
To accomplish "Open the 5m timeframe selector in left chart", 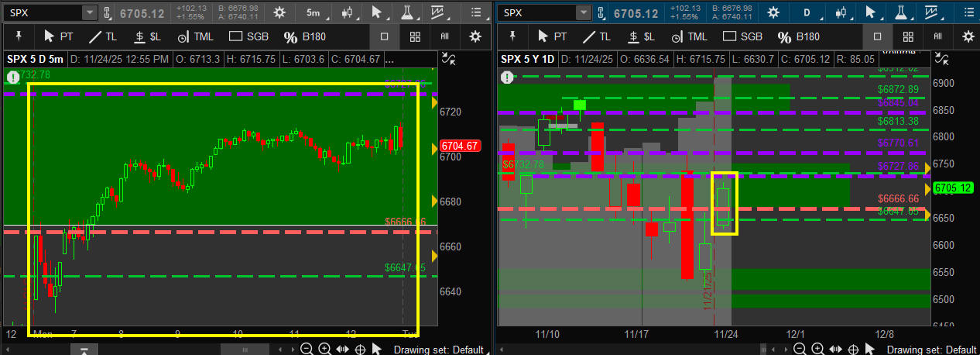I will (x=313, y=12).
